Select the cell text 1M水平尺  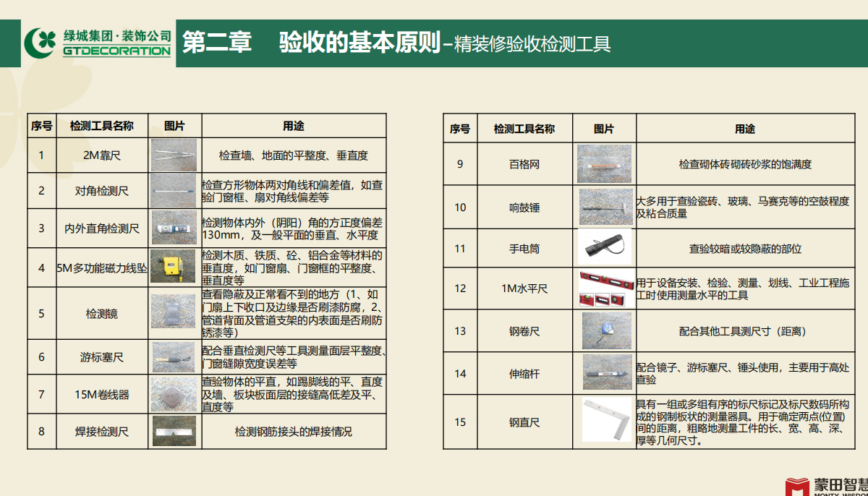(x=524, y=288)
